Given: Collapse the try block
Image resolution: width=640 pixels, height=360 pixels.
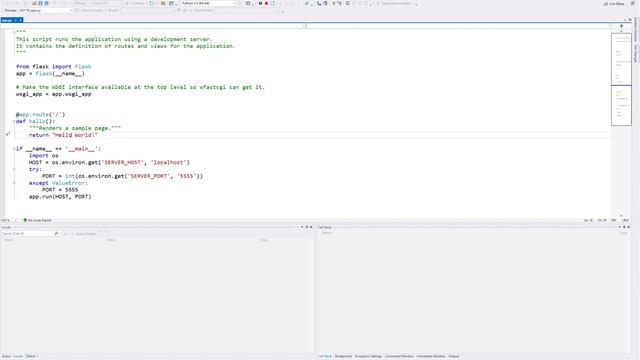Looking at the screenshot, I should (14, 169).
